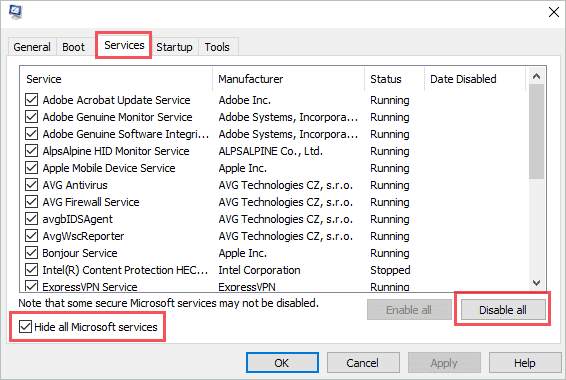Screen dimensions: 566x380
Task: Click the Enable all button
Action: click(409, 310)
